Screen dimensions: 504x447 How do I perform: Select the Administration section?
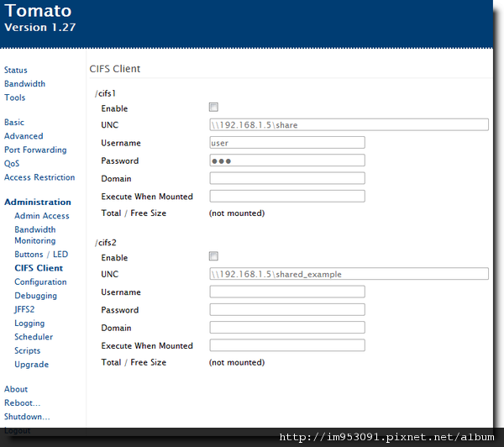coord(38,202)
